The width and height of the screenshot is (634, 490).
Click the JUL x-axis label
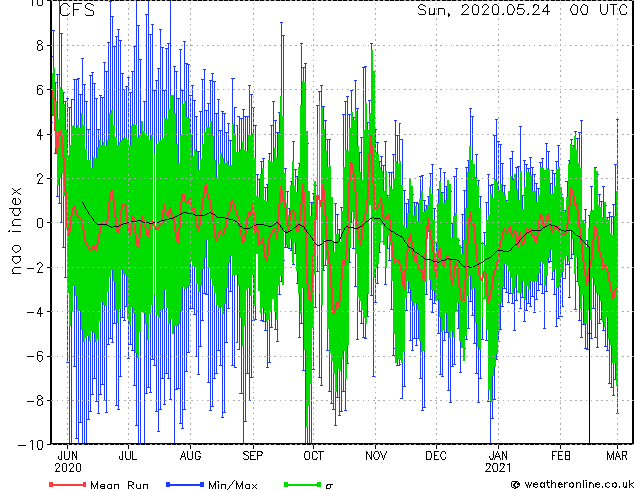(x=128, y=456)
